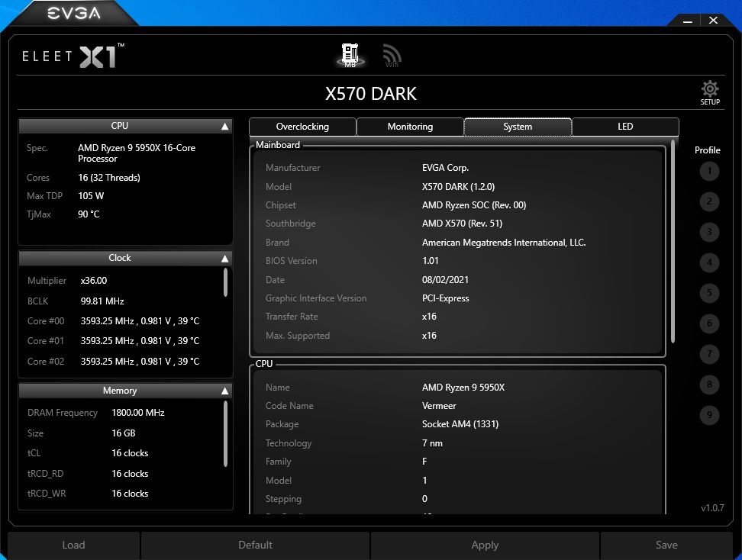Switch to the Overclocking tab
The width and height of the screenshot is (742, 560).
coord(302,127)
